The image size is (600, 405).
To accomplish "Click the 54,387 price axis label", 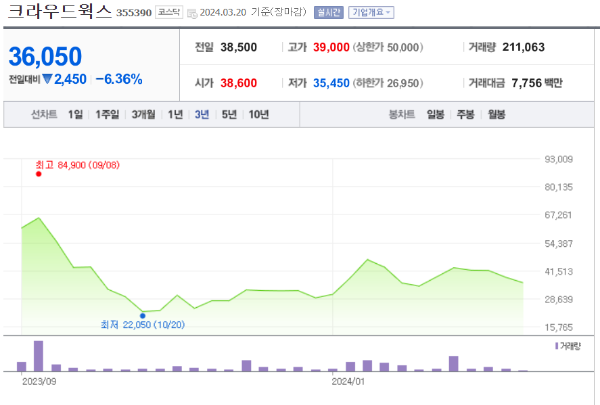I will click(559, 243).
